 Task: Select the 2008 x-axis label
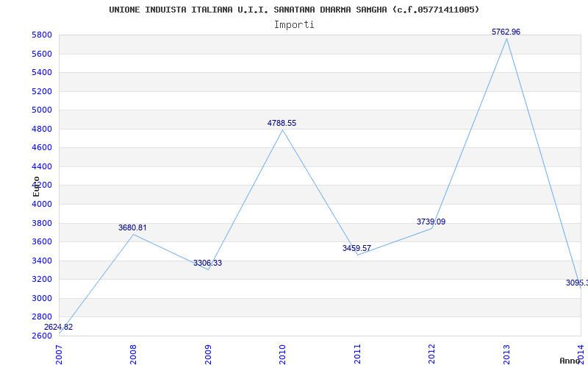click(134, 354)
